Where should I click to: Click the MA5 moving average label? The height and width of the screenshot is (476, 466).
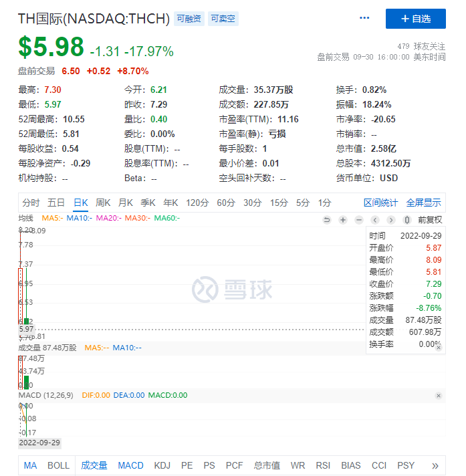click(53, 218)
